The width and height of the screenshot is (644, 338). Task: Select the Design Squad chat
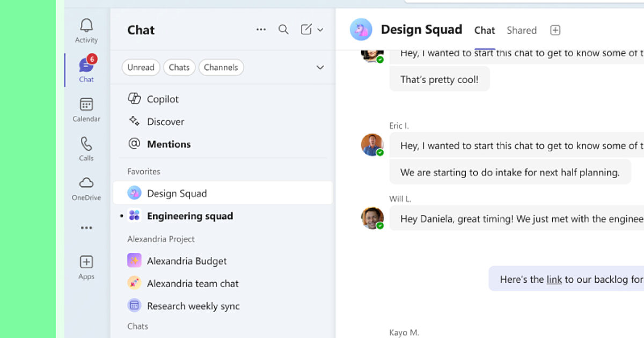[223, 193]
